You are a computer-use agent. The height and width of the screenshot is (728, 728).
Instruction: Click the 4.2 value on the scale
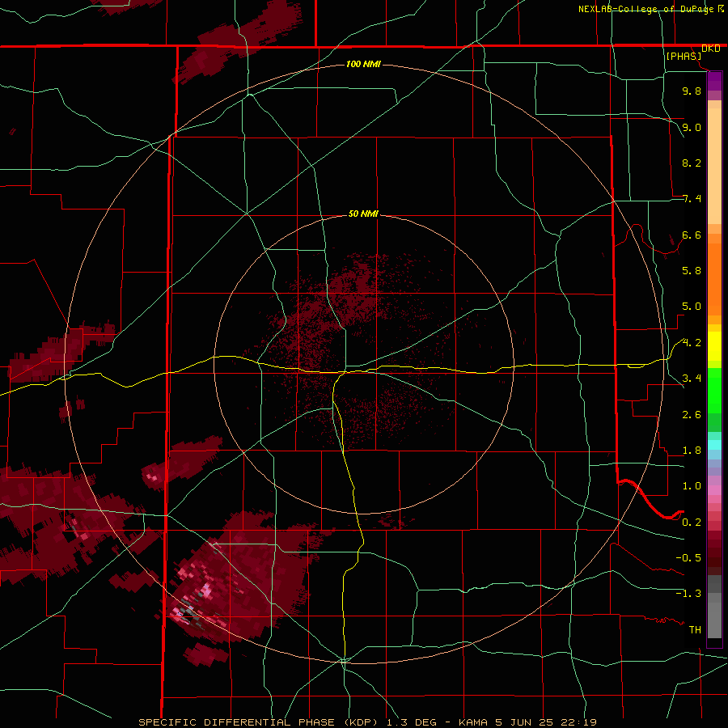click(x=692, y=343)
